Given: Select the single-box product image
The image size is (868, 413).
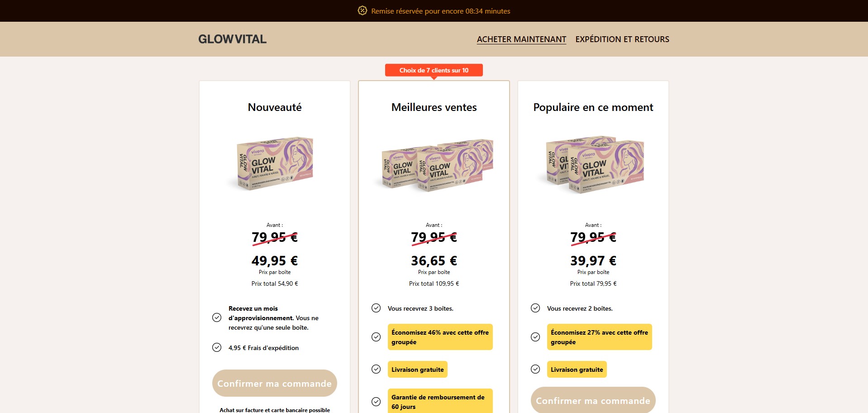Looking at the screenshot, I should (275, 164).
